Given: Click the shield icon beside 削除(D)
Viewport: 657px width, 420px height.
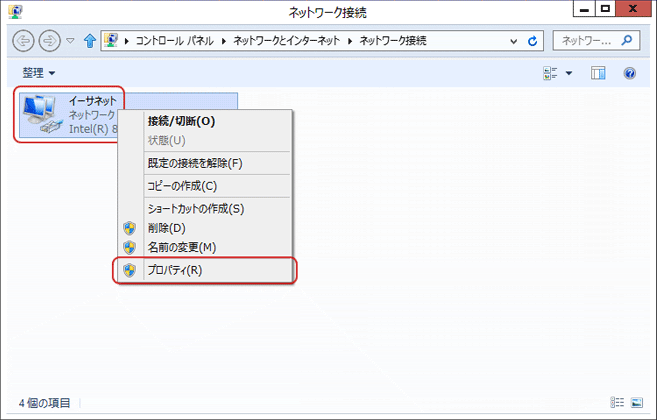Looking at the screenshot, I should coord(129,228).
